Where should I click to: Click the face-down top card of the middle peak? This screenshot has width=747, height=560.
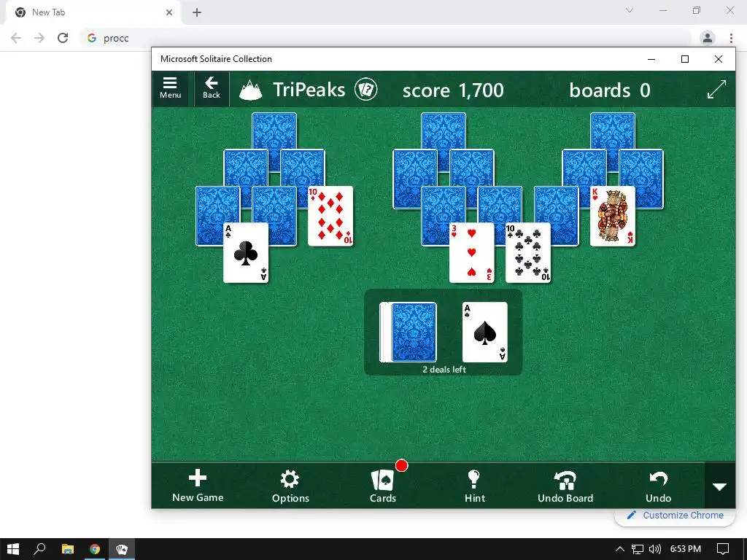point(444,131)
